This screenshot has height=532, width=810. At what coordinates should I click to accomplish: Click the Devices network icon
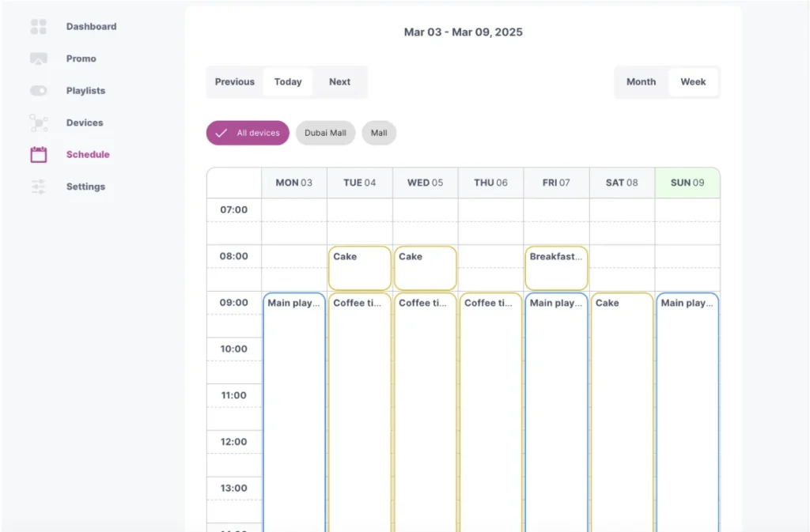point(38,123)
